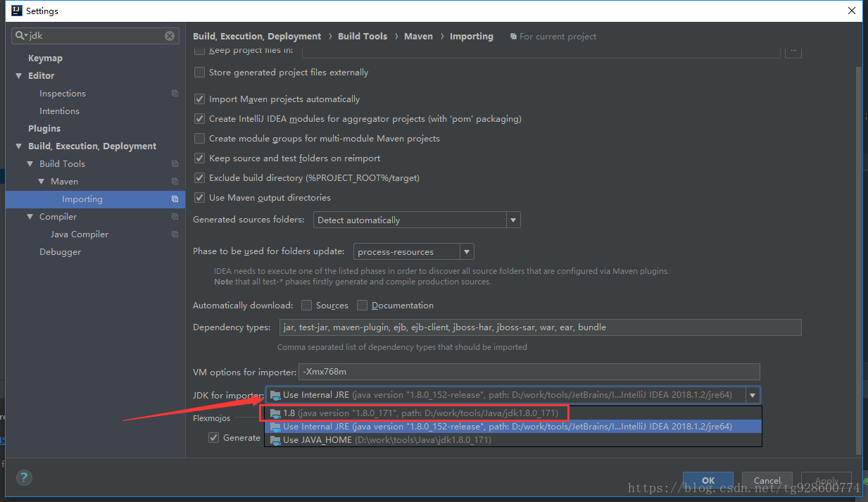Collapse the JDK for importer combo box

pos(753,396)
